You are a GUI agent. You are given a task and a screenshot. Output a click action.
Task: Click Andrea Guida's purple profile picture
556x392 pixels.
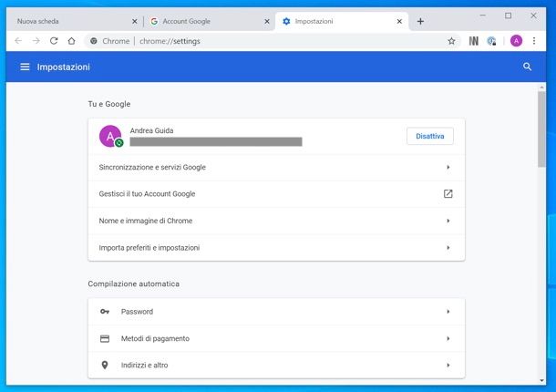tap(110, 136)
